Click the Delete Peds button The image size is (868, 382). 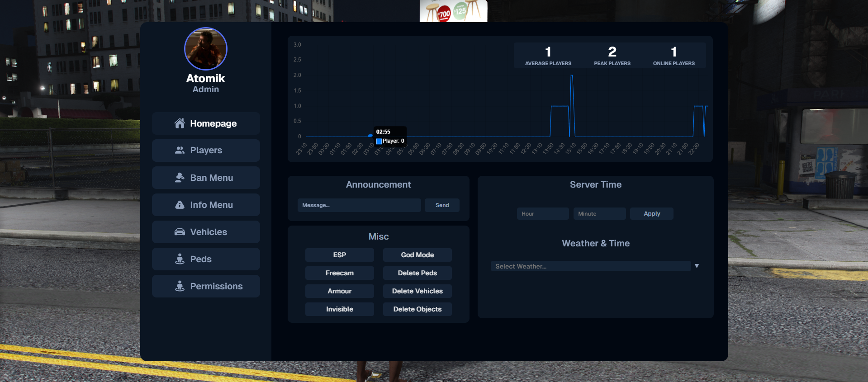(417, 273)
